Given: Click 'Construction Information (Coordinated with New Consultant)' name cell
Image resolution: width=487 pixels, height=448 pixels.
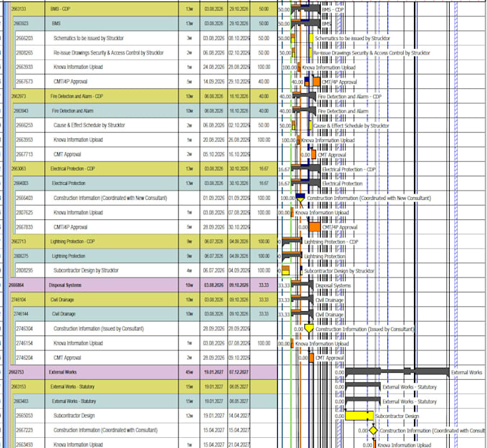Looking at the screenshot, I should 112,198.
